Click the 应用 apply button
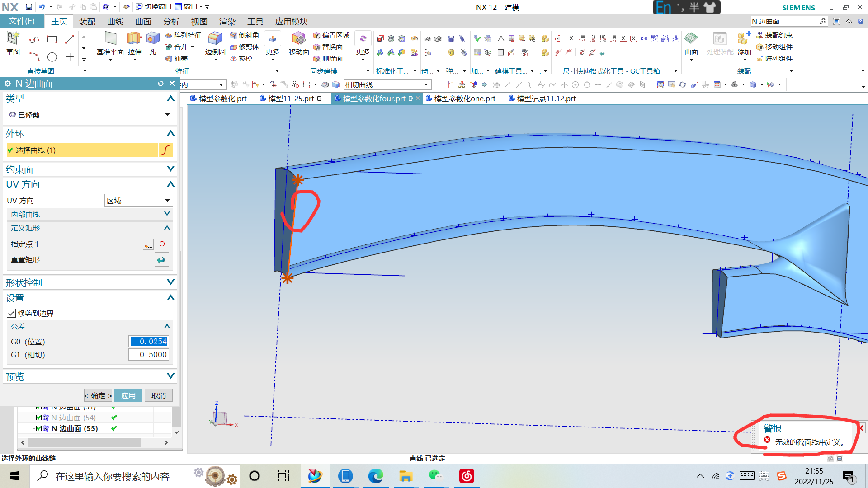The height and width of the screenshot is (488, 868). (x=128, y=395)
